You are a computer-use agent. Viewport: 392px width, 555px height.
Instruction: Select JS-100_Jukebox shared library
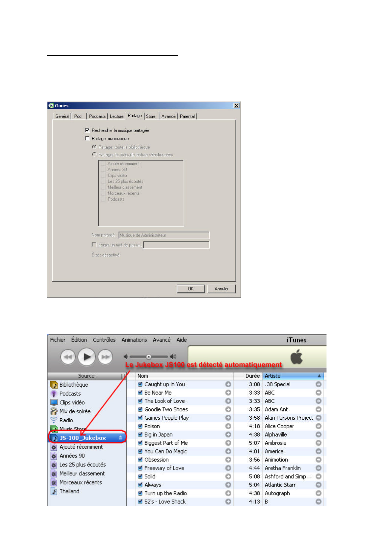[x=88, y=438]
